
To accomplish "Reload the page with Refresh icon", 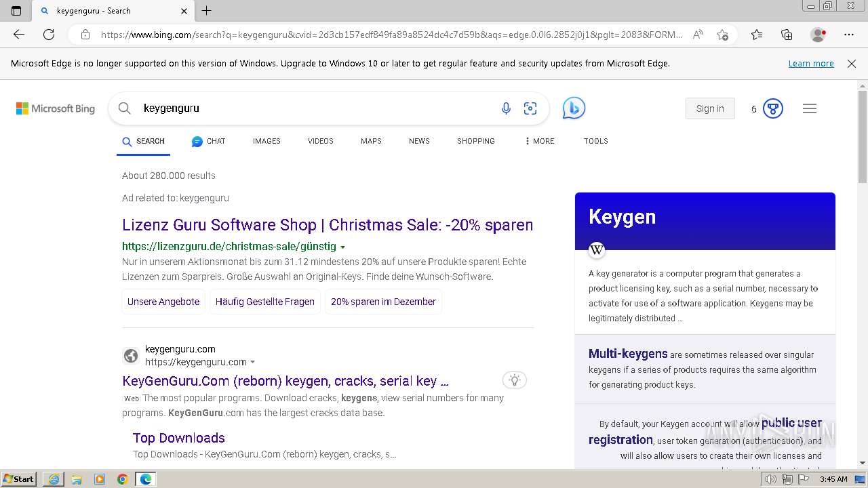I will (49, 35).
